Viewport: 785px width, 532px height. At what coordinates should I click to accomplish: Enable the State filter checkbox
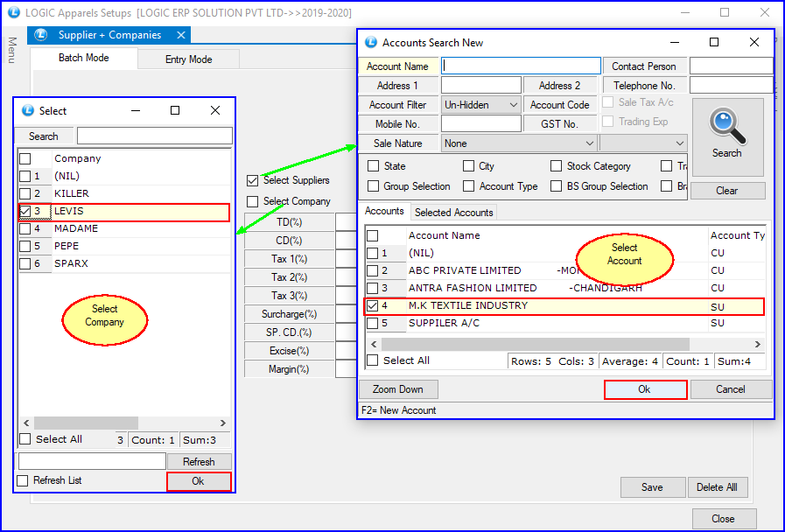coord(373,166)
